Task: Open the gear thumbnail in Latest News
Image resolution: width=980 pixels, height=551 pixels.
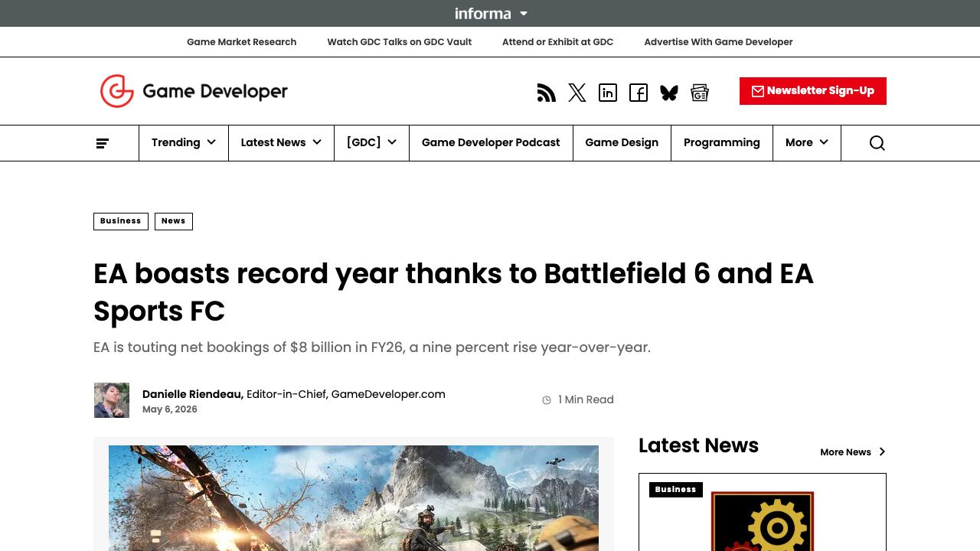Action: [x=763, y=521]
